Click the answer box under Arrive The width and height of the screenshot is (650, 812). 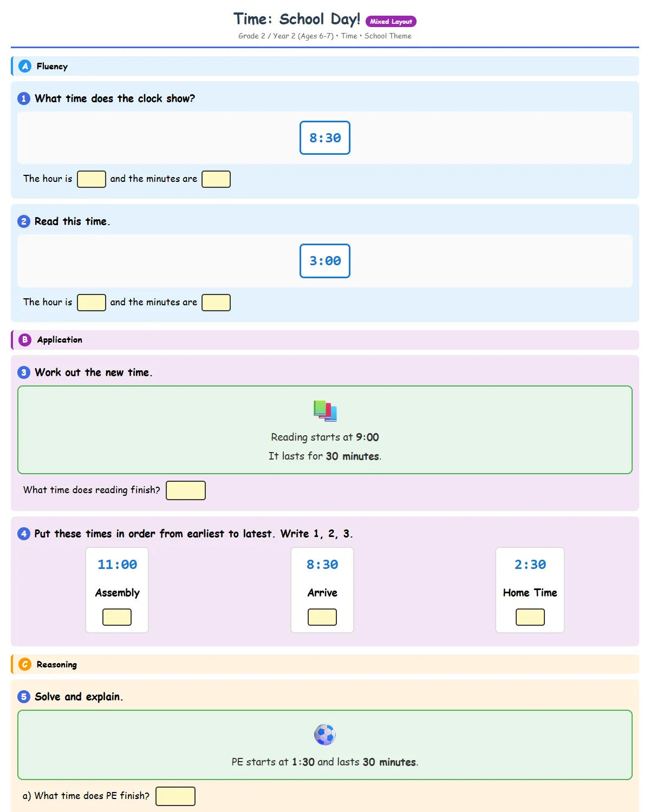(x=322, y=617)
